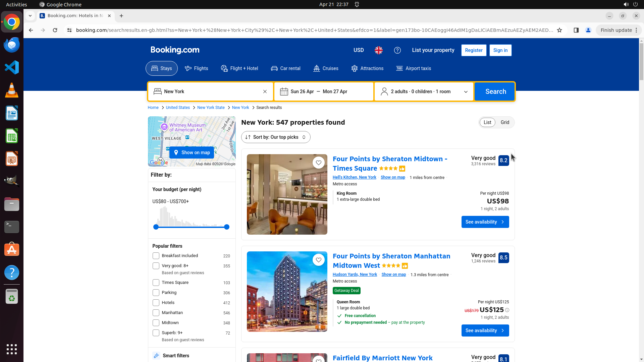Open the customer help question mark icon
This screenshot has height=362, width=644.
point(397,50)
